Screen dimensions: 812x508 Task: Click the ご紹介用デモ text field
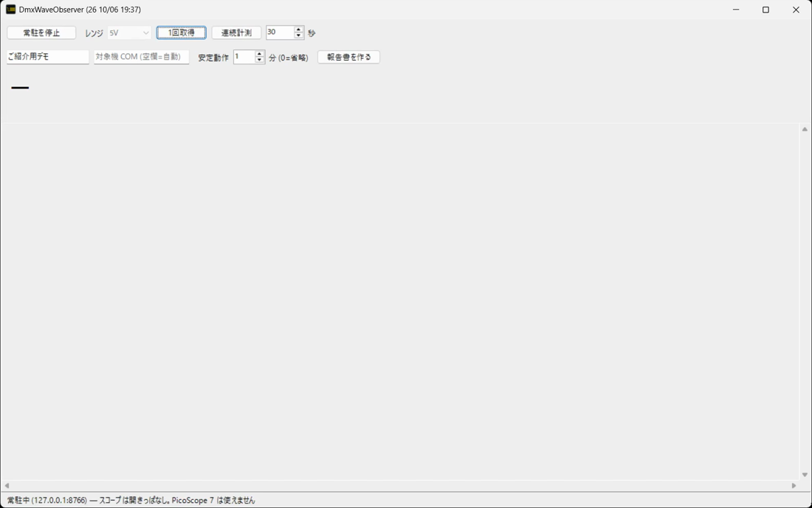(x=48, y=57)
